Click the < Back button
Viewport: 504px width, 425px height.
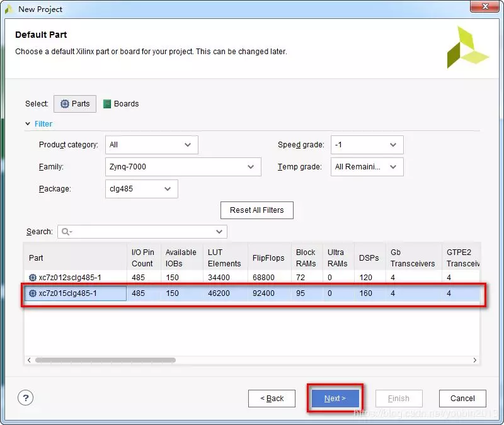[272, 399]
